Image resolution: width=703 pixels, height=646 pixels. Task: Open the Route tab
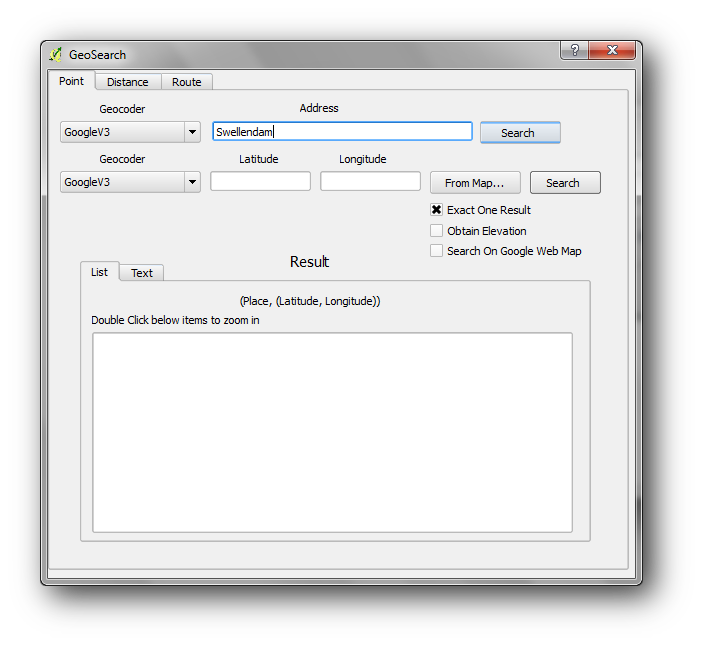[x=187, y=82]
